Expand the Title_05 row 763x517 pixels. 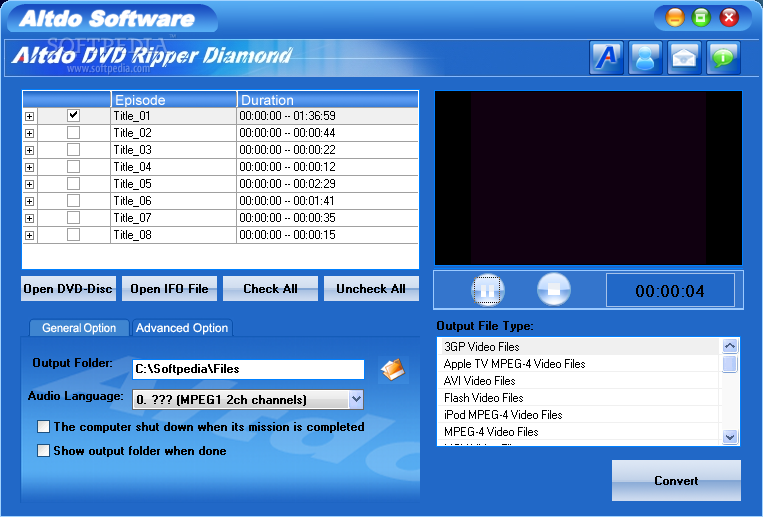[30, 185]
